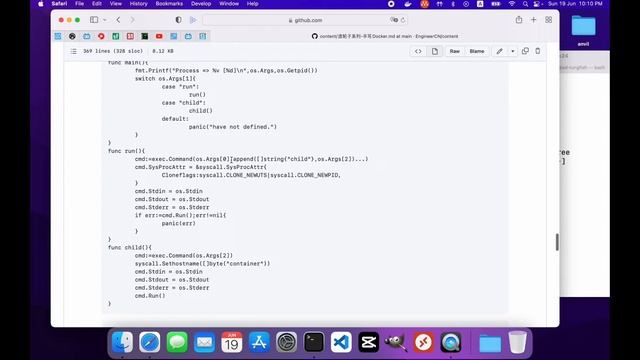This screenshot has width=640, height=360.
Task: Open Terminal from the Dock
Action: click(314, 342)
